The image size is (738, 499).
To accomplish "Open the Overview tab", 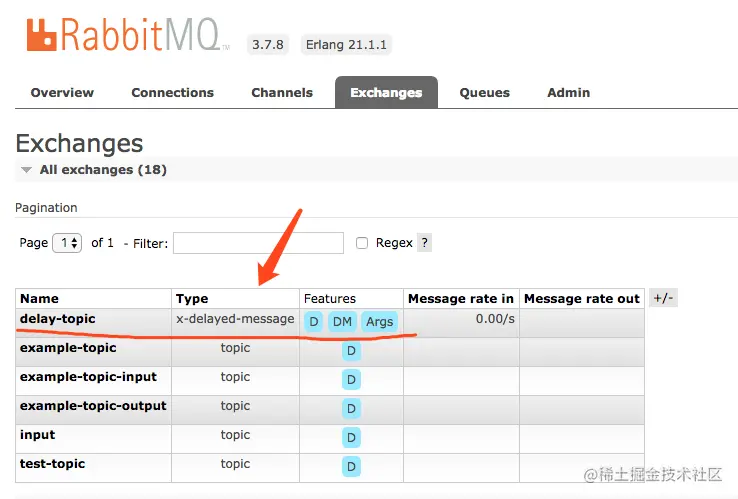I will 62,93.
